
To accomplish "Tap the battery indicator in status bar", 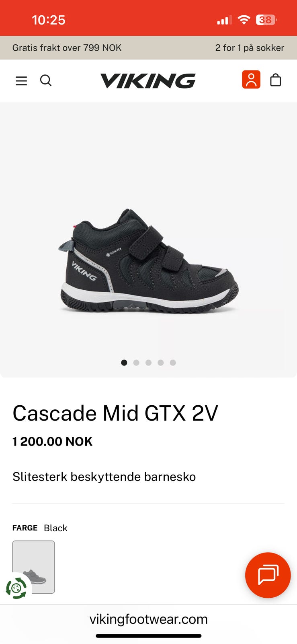I will coord(266,20).
